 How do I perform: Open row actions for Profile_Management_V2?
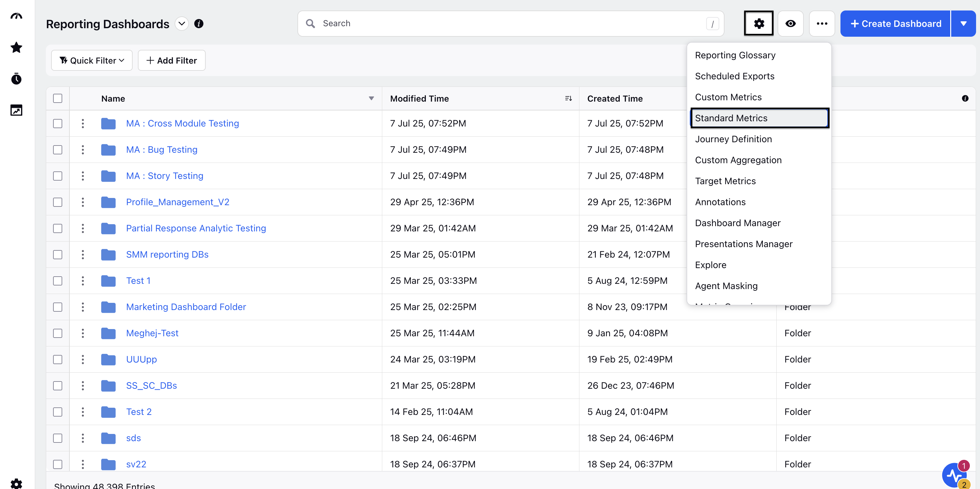point(83,202)
